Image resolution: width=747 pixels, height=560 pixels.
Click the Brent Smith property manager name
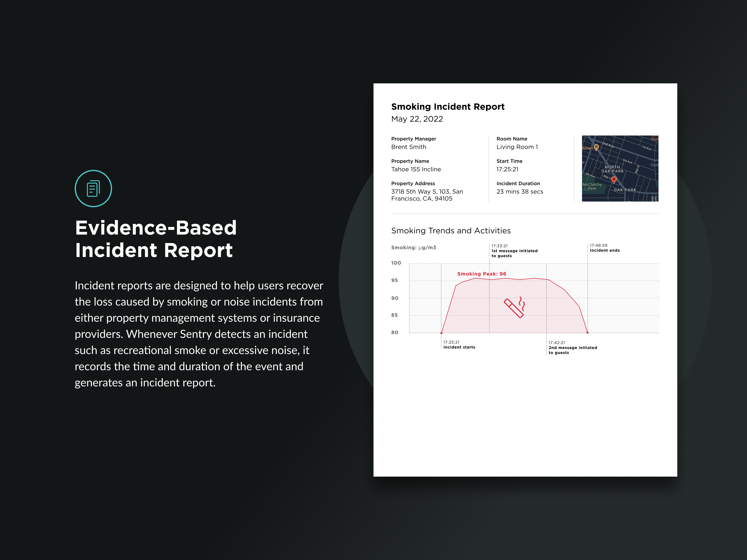(409, 147)
